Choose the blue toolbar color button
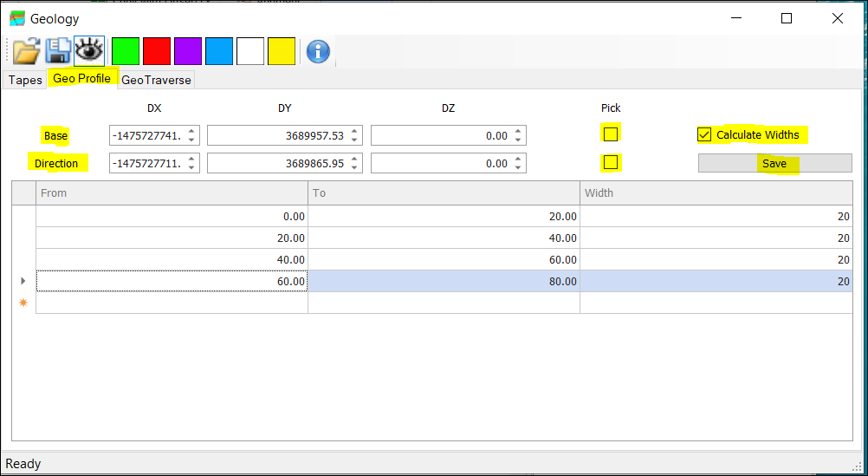Image resolution: width=868 pixels, height=476 pixels. pyautogui.click(x=219, y=51)
